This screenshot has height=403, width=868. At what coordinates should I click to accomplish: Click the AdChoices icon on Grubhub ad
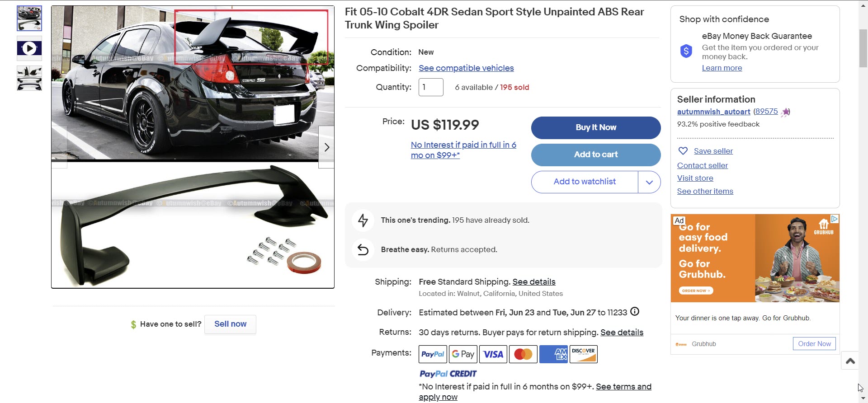(x=835, y=219)
